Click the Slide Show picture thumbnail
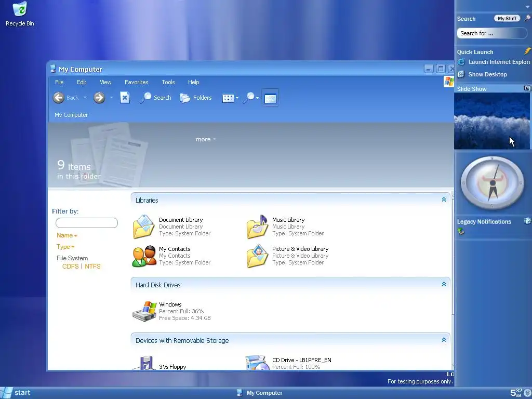 tap(491, 121)
